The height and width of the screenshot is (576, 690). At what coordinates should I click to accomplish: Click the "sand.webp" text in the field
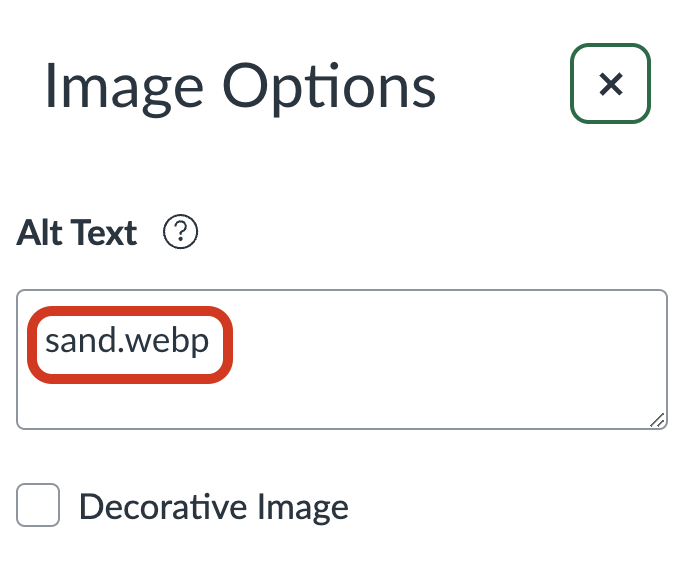pos(128,343)
